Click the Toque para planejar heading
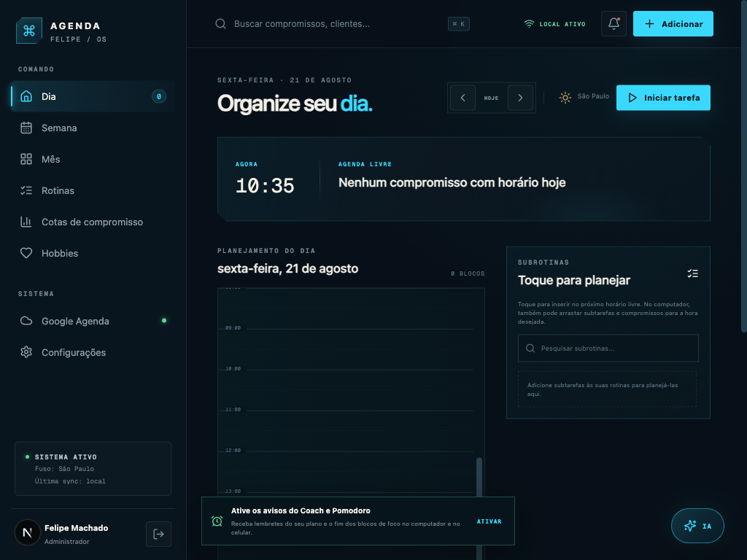 pos(573,280)
